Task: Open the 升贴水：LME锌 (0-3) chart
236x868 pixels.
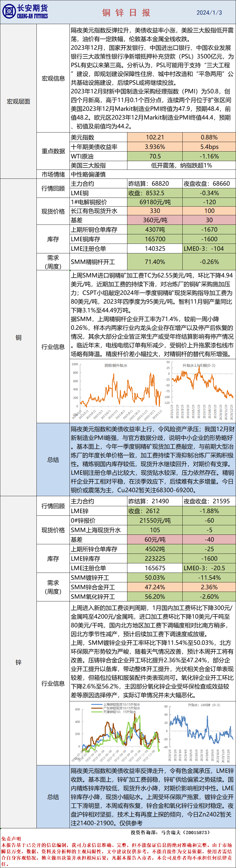Action: [x=199, y=733]
